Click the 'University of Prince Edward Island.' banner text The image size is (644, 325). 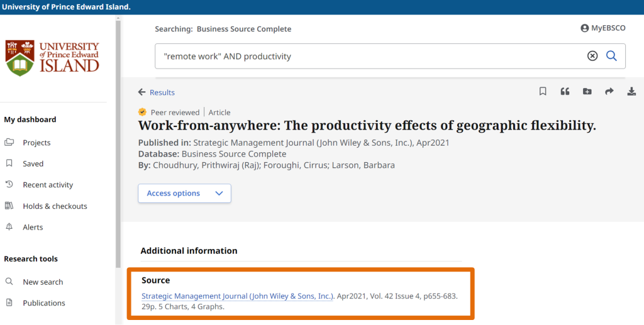(x=66, y=7)
